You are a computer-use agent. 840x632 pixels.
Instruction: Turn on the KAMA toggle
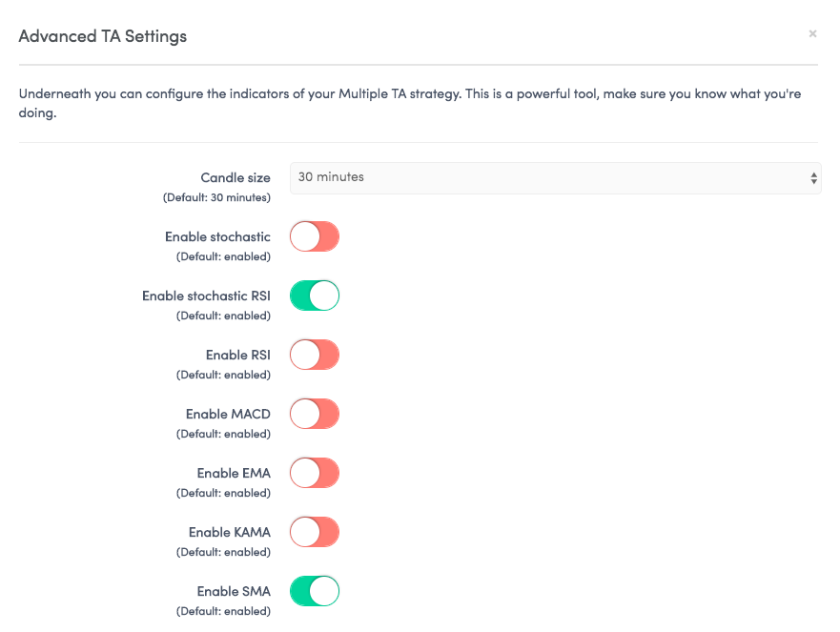click(x=315, y=532)
